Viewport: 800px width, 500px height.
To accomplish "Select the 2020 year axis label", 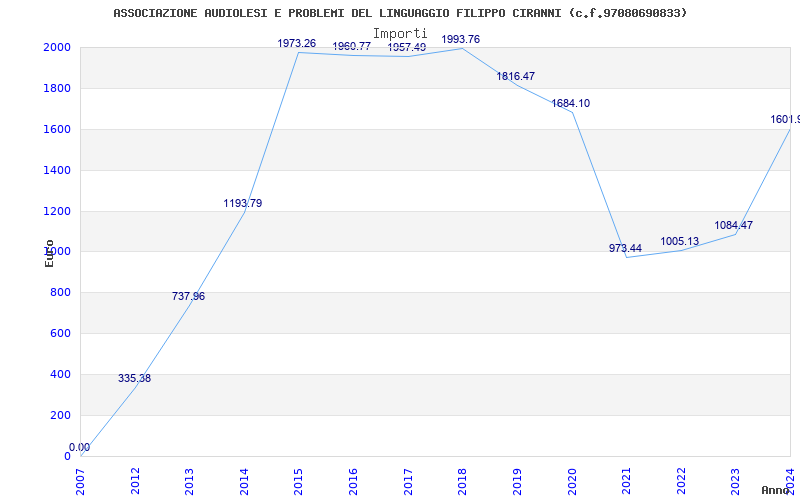I will [x=572, y=482].
